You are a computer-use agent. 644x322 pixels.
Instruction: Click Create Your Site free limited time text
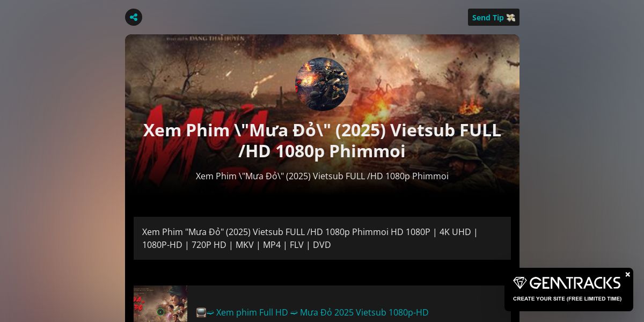pyautogui.click(x=567, y=298)
